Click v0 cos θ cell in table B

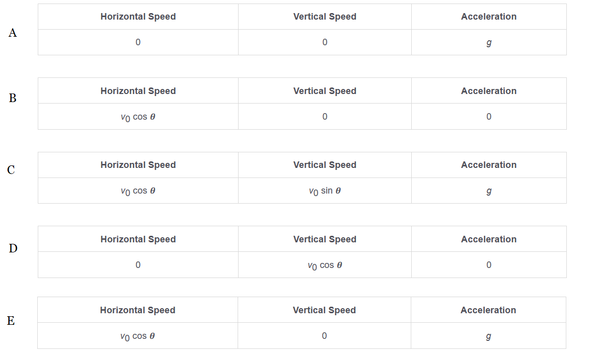pos(138,117)
